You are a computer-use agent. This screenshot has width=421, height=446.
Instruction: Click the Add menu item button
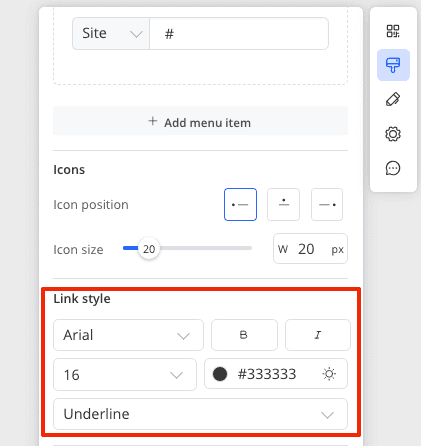[x=200, y=121]
